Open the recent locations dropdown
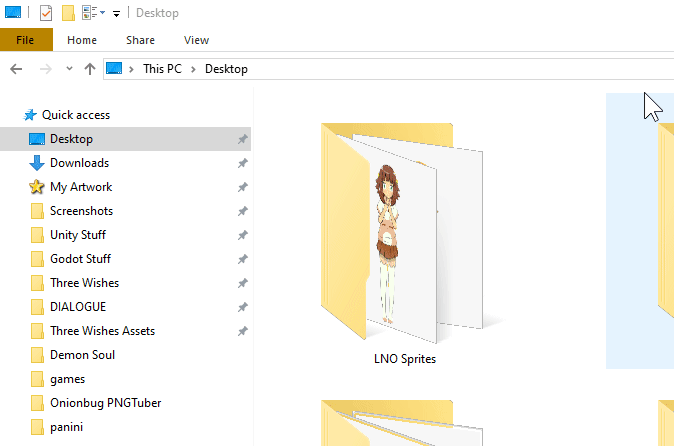This screenshot has height=446, width=674. point(69,68)
